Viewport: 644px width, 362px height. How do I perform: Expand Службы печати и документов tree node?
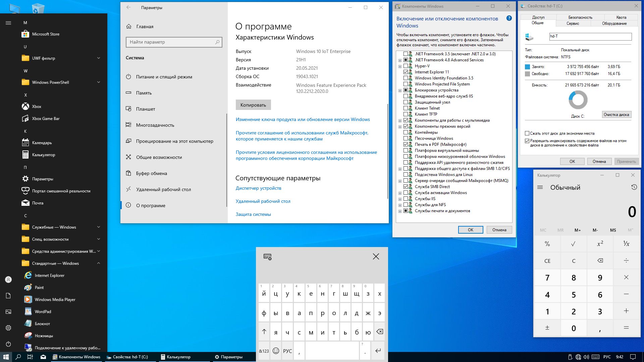click(x=400, y=211)
